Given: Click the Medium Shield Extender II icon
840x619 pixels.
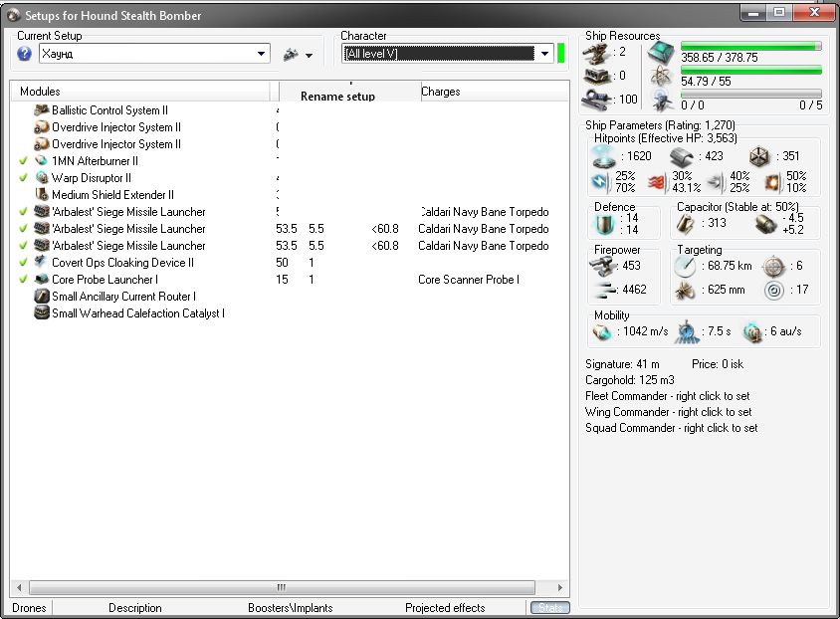Looking at the screenshot, I should [x=41, y=194].
